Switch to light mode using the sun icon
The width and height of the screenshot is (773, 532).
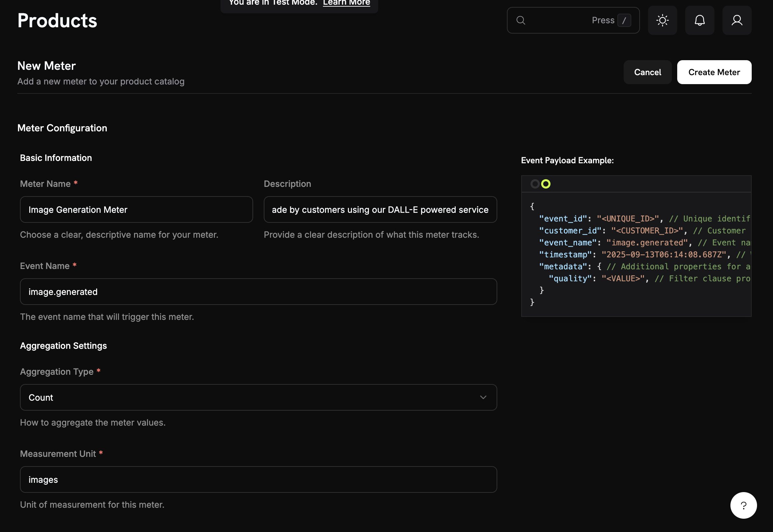662,20
